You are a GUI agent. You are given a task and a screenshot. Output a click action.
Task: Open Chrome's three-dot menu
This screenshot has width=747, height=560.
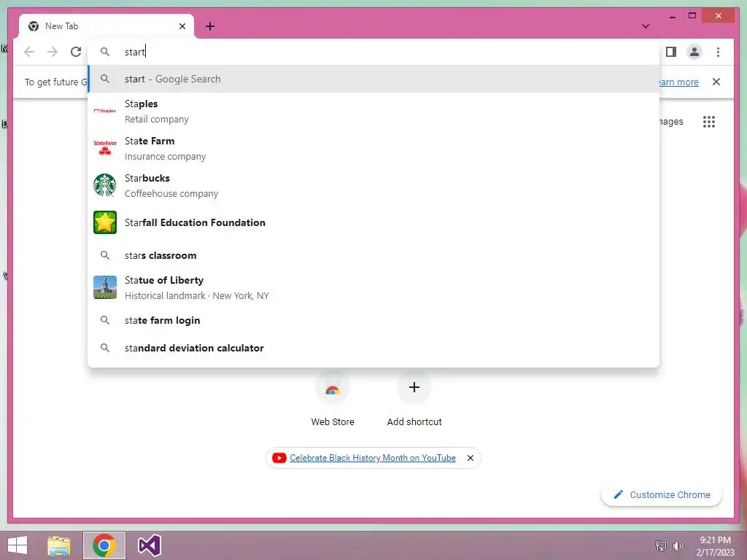tap(718, 52)
